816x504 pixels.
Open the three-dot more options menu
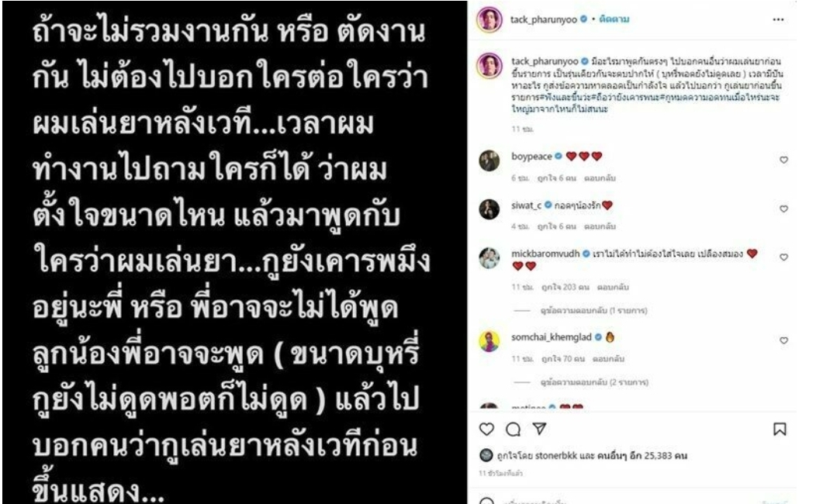pyautogui.click(x=778, y=19)
